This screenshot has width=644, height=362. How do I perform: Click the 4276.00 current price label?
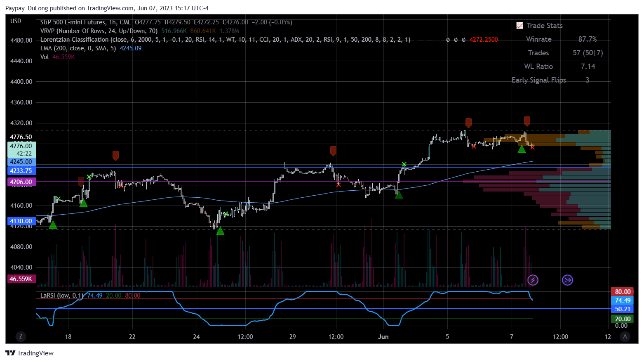(x=21, y=146)
